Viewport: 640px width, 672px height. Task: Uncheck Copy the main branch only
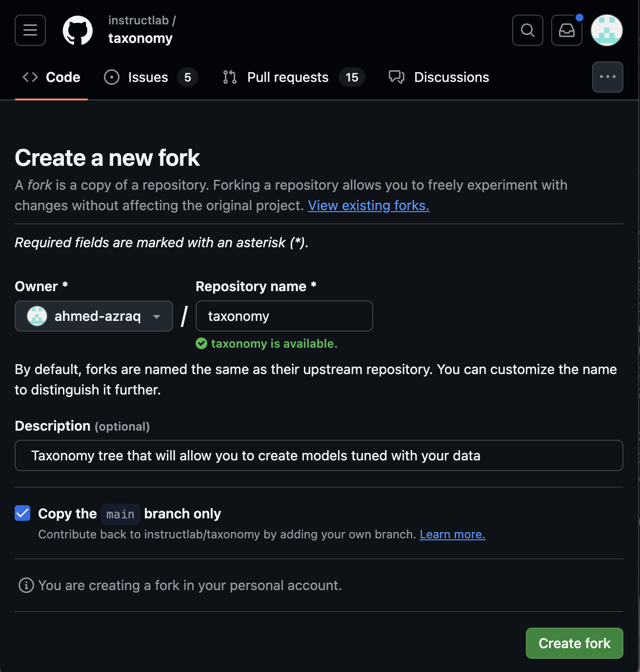22,513
